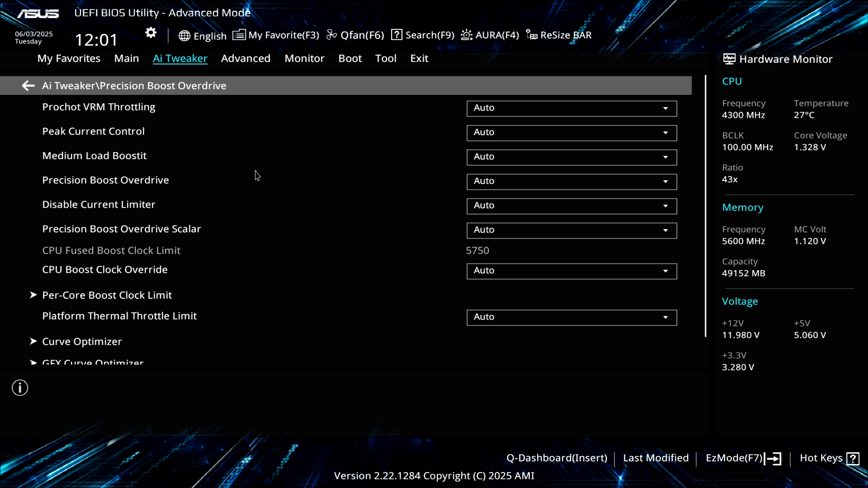Click the back arrow in breadcrumb bar

[28, 86]
